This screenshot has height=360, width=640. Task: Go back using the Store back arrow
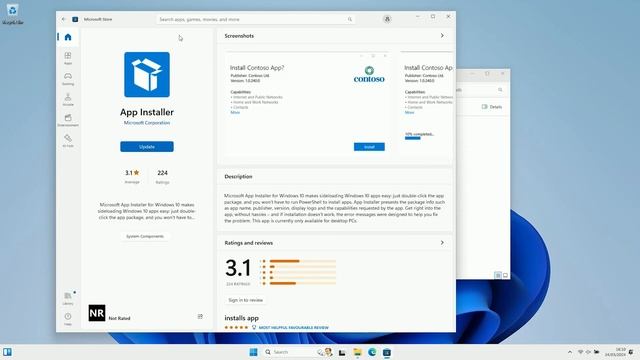tap(64, 19)
